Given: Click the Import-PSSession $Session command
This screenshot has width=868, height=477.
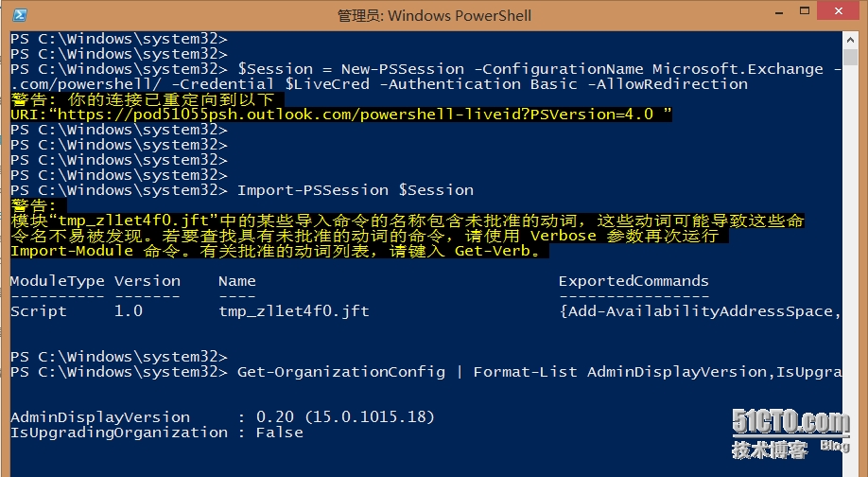Looking at the screenshot, I should (x=356, y=190).
